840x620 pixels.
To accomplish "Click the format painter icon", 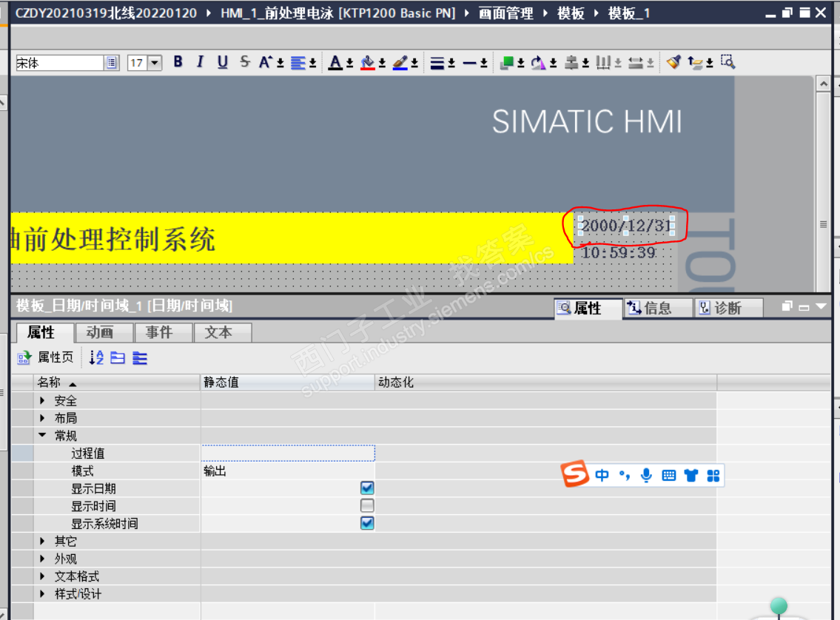I will pos(674,62).
